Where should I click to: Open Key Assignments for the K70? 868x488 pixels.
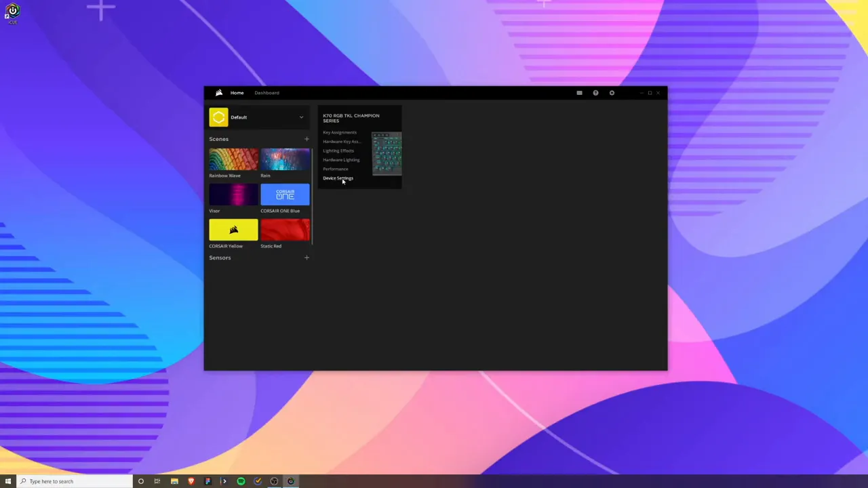pos(339,132)
